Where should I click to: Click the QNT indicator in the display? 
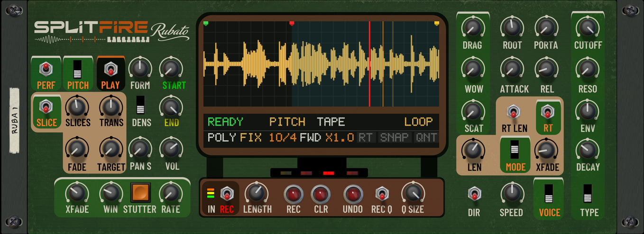point(425,138)
